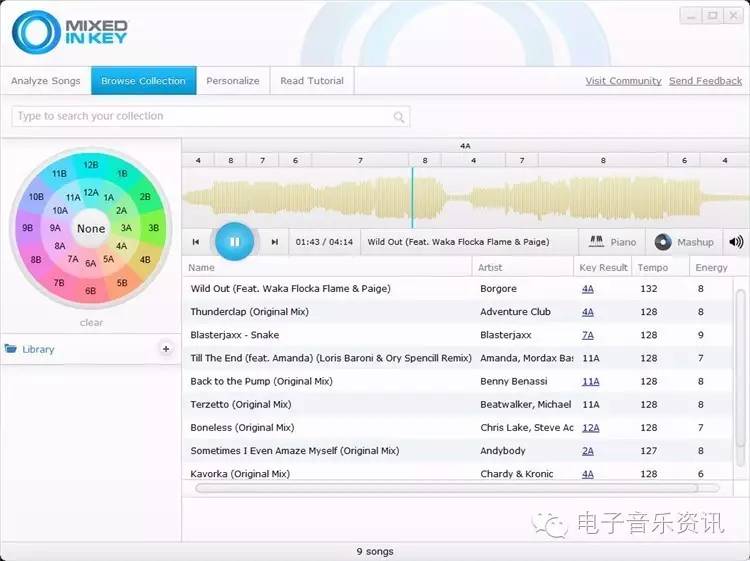Click the Send Feedback link
The height and width of the screenshot is (561, 750).
coord(705,81)
